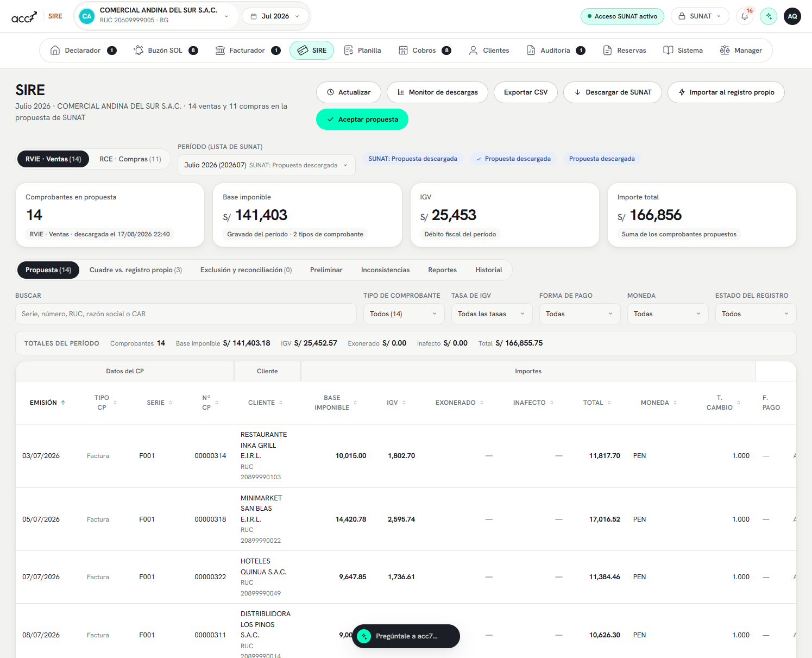
Task: Click the calendar icon beside Jul 2026
Action: (254, 16)
